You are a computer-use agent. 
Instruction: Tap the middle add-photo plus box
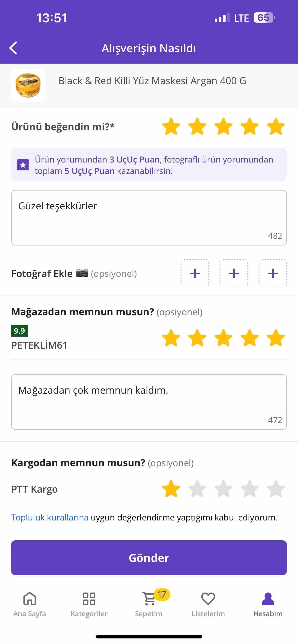click(x=234, y=273)
